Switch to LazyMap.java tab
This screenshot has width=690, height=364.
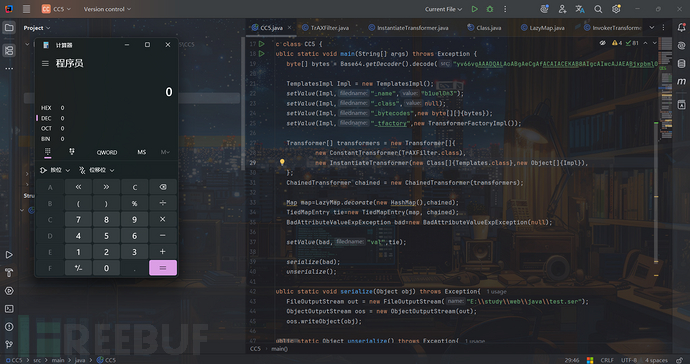tap(543, 28)
